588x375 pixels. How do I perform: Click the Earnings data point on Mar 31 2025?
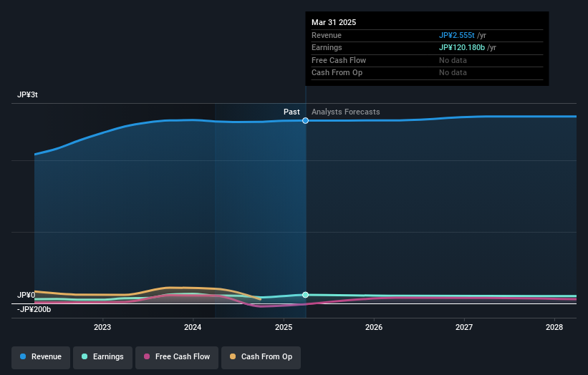point(305,295)
